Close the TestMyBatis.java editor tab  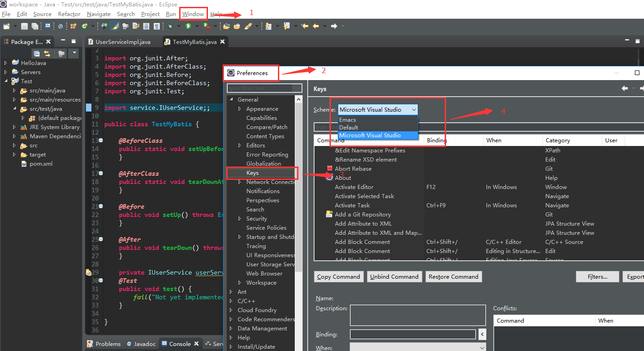[223, 42]
